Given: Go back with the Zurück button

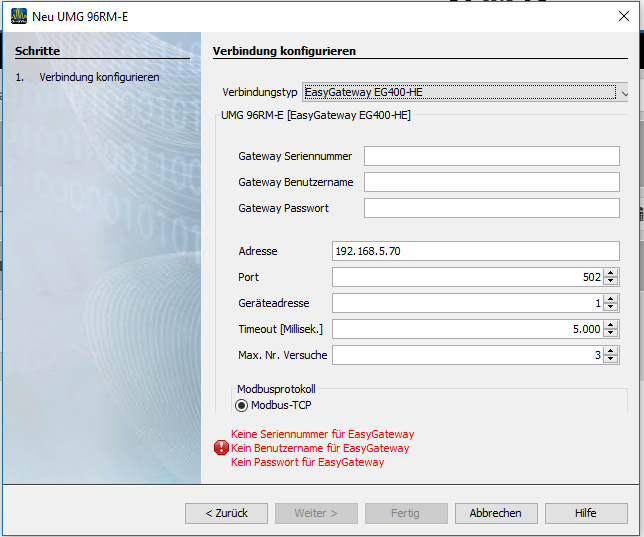Looking at the screenshot, I should pyautogui.click(x=226, y=513).
